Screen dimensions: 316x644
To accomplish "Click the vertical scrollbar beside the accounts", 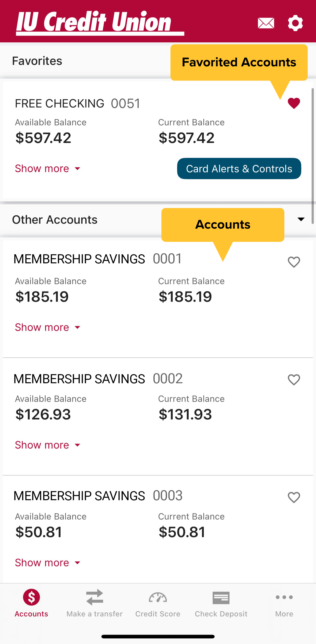I will click(x=313, y=155).
